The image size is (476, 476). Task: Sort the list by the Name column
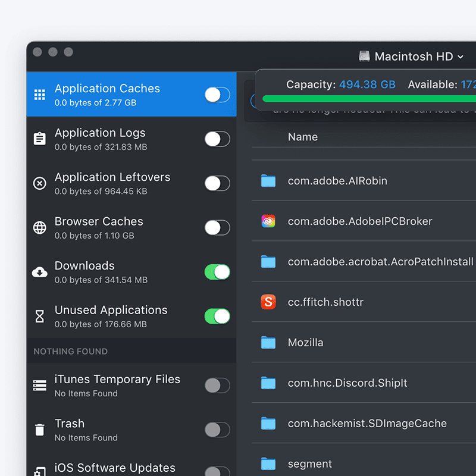[x=303, y=137]
